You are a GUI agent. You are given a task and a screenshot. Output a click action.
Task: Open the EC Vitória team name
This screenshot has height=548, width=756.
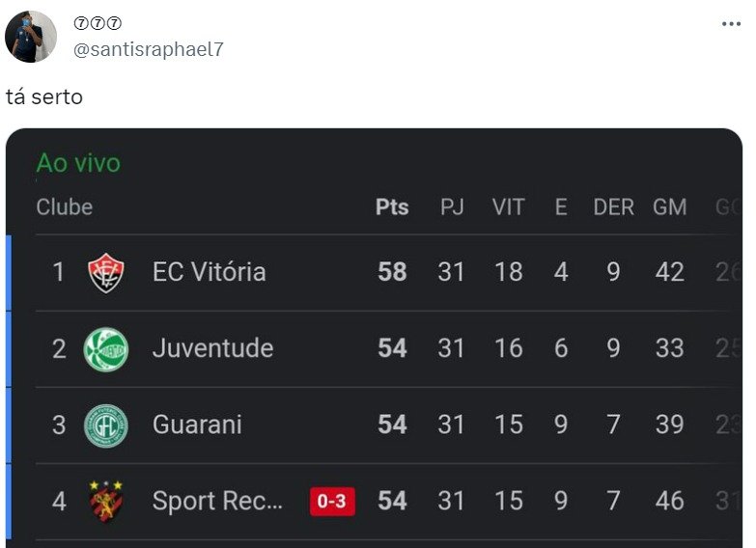tap(210, 272)
